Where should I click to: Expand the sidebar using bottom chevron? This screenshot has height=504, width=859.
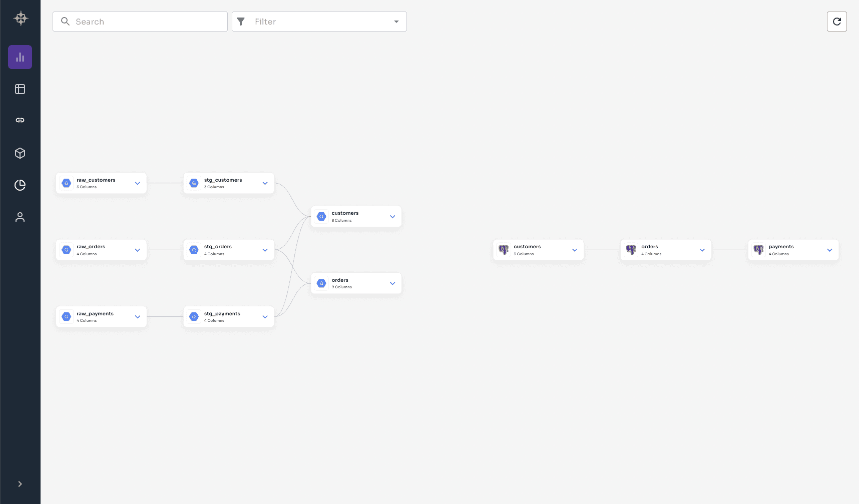pyautogui.click(x=20, y=483)
